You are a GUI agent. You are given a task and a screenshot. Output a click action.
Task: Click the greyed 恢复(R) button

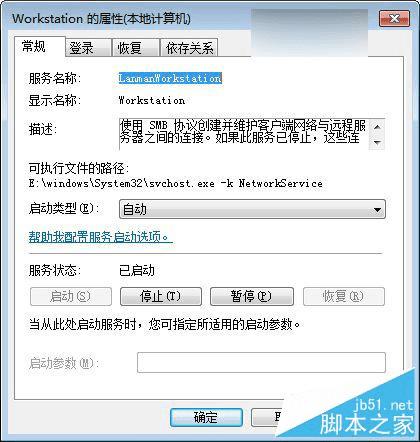344,296
